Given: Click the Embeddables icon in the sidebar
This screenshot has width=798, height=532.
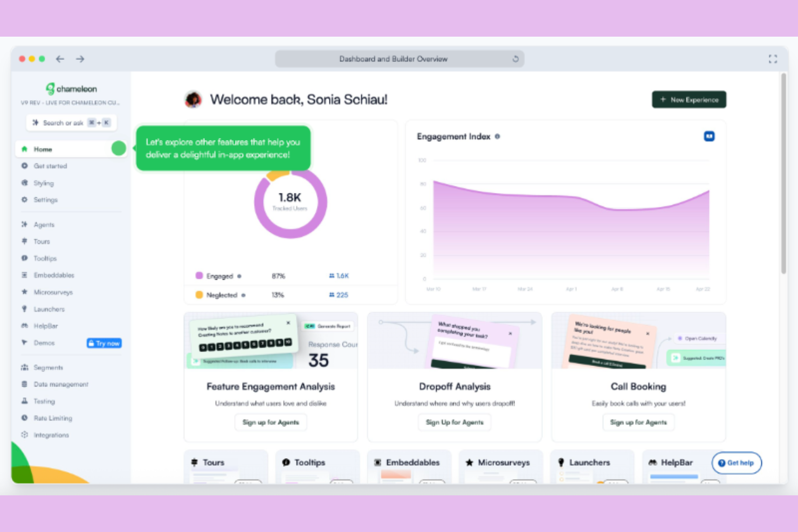Looking at the screenshot, I should 24,275.
